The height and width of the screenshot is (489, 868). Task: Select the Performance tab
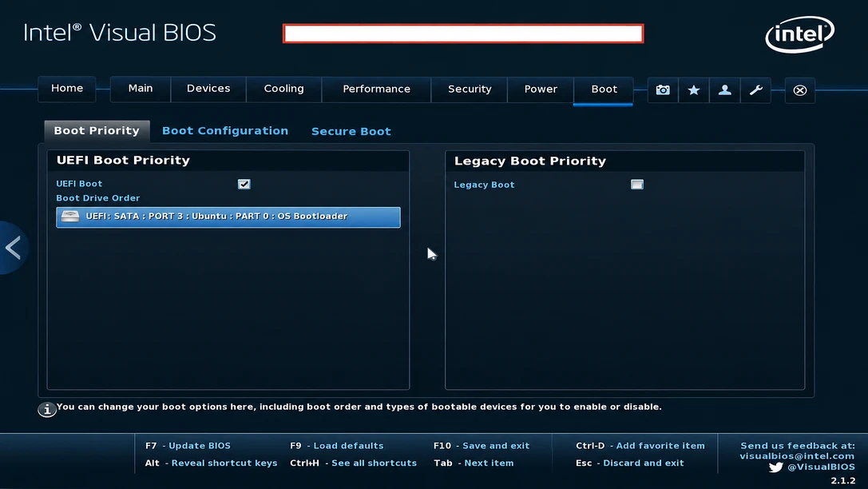(376, 89)
